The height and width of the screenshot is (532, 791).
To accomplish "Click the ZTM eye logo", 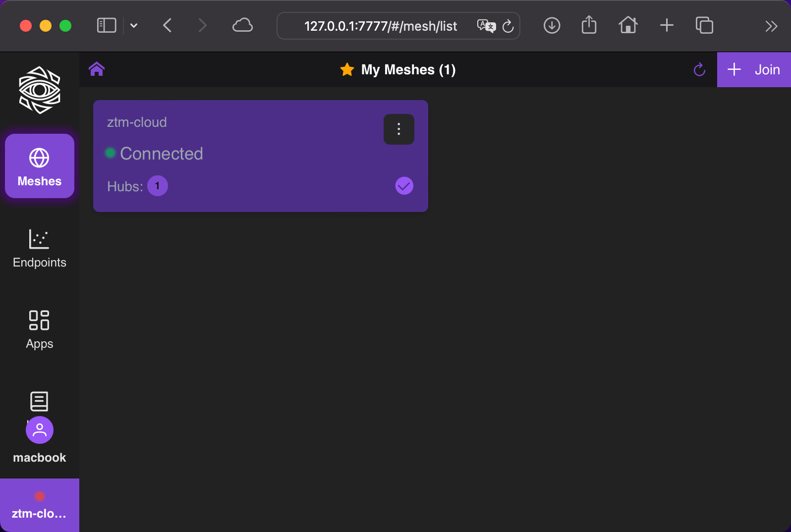I will click(x=40, y=90).
